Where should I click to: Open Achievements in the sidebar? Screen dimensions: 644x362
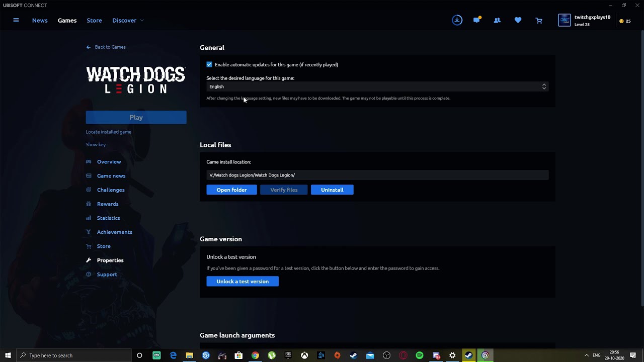[109, 232]
